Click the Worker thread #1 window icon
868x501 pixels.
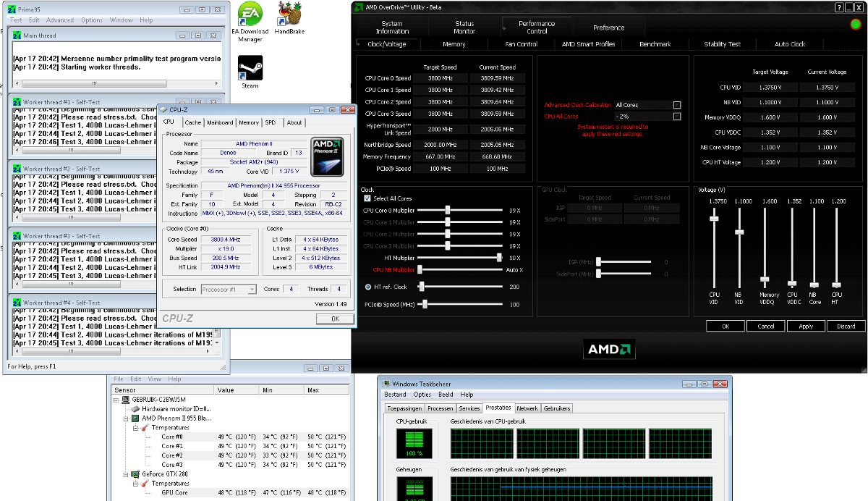pyautogui.click(x=17, y=102)
